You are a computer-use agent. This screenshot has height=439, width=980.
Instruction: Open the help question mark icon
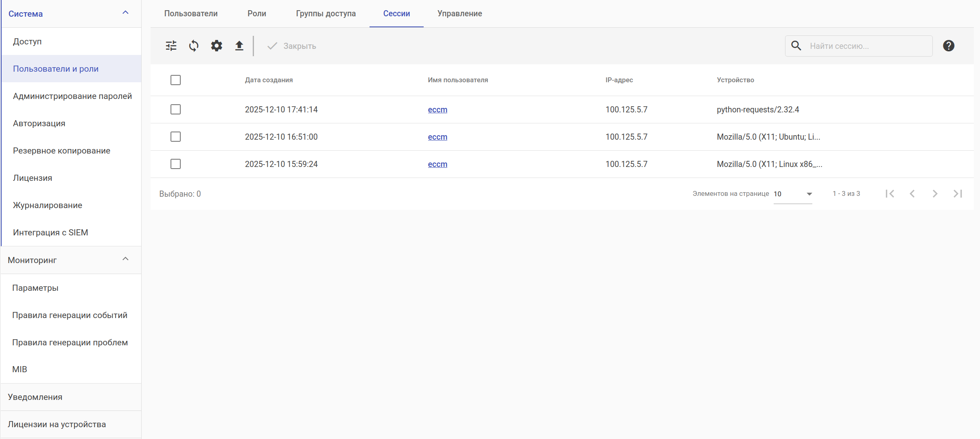[x=948, y=46]
